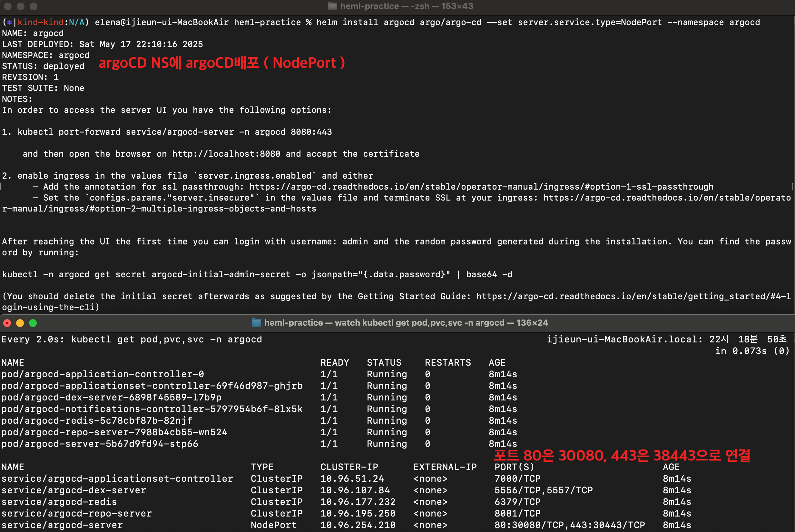
Task: Click the cluster IP '10.96.177.232'
Action: [358, 501]
